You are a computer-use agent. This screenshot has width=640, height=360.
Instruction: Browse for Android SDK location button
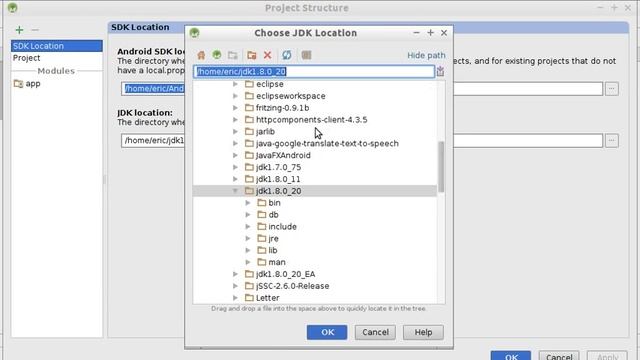tap(611, 89)
